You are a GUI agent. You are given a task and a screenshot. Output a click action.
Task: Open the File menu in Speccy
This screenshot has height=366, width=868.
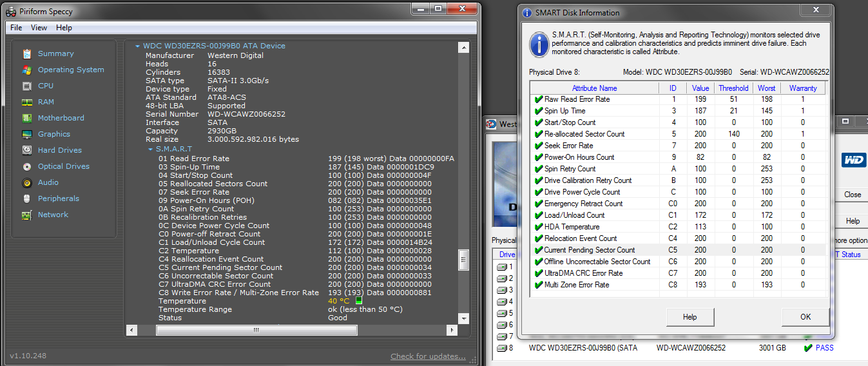pos(16,28)
